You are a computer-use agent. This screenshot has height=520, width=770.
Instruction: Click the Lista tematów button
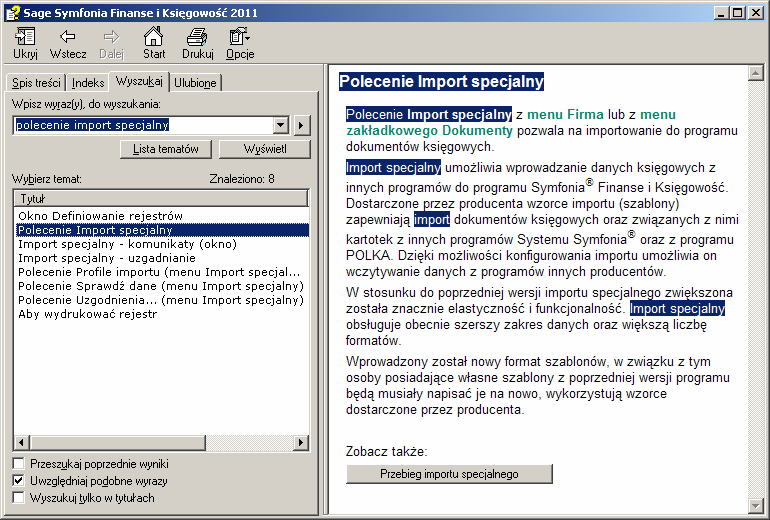tap(165, 149)
